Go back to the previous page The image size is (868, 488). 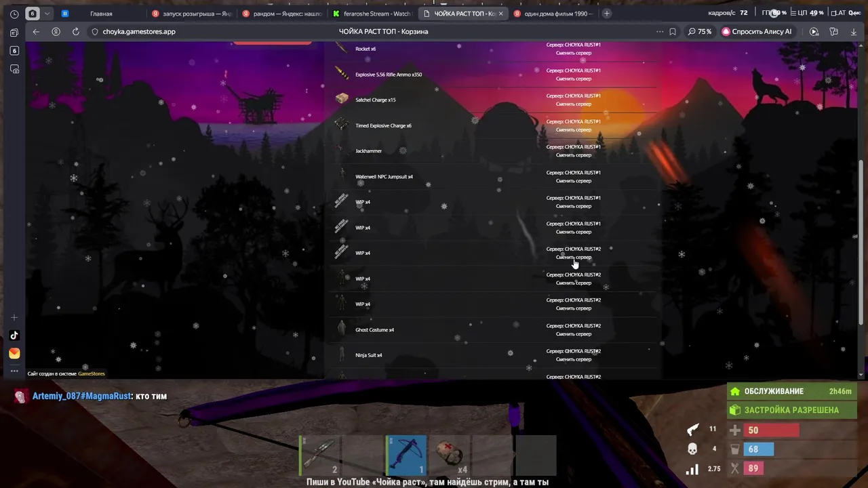[x=36, y=31]
